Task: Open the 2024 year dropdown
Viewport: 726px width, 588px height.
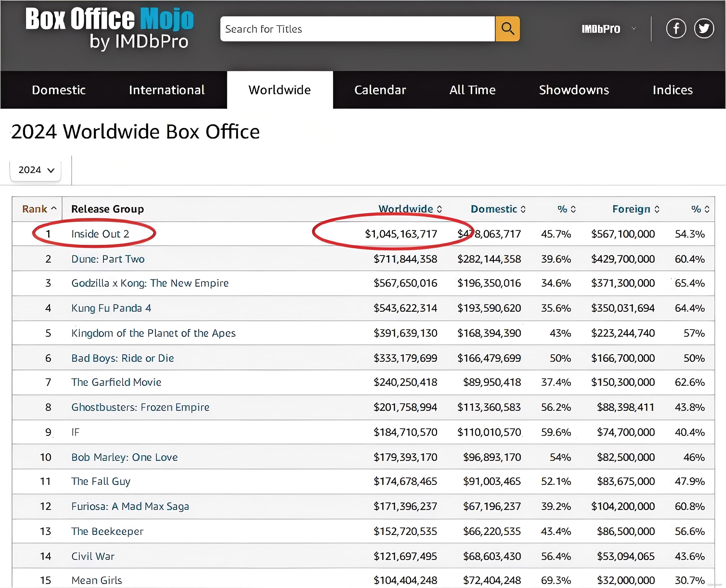Action: 36,170
